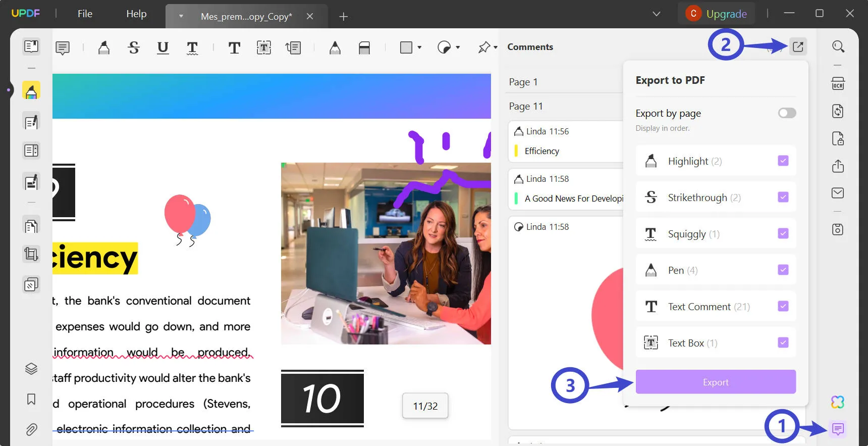The width and height of the screenshot is (868, 446).
Task: Uncheck the Pen (4) checkbox
Action: click(x=783, y=270)
